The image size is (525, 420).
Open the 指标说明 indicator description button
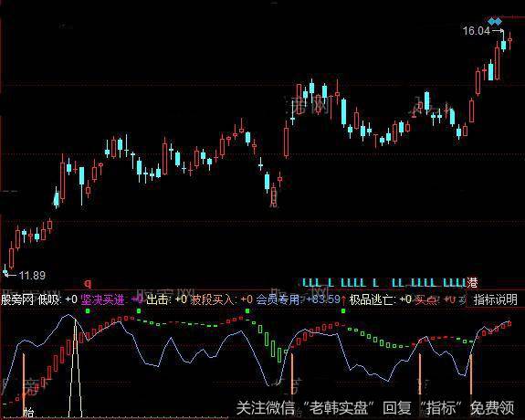coord(496,299)
